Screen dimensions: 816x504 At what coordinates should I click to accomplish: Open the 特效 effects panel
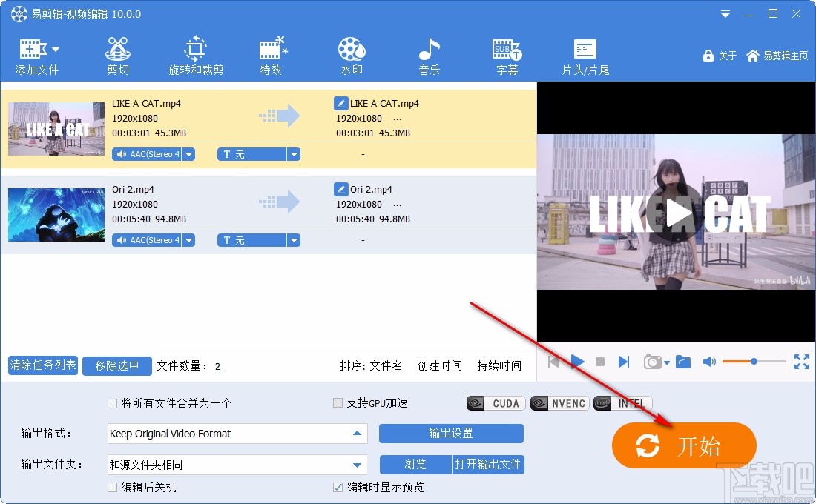[x=272, y=52]
